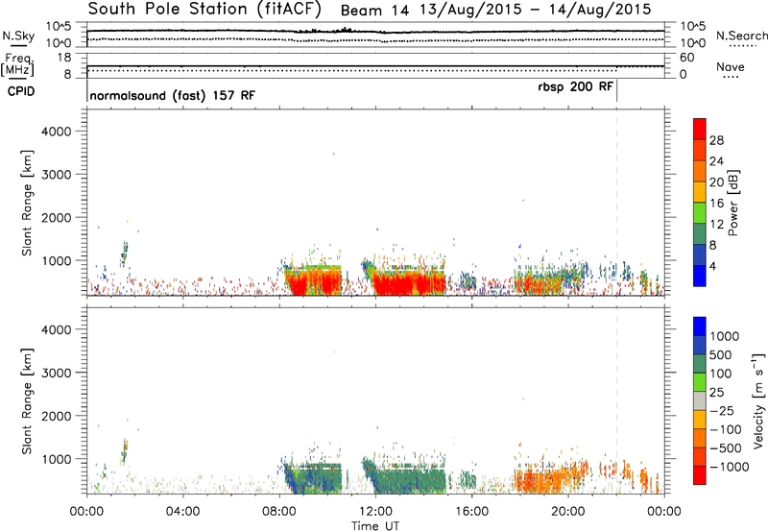Click the '24' power colorbar label
The image size is (768, 532).
click(x=716, y=161)
